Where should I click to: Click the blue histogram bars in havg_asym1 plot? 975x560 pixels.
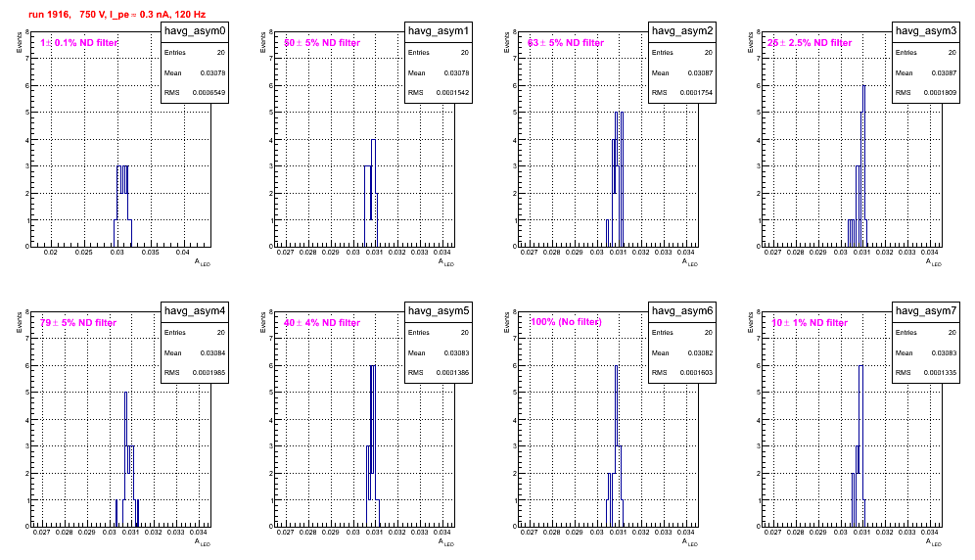click(371, 193)
